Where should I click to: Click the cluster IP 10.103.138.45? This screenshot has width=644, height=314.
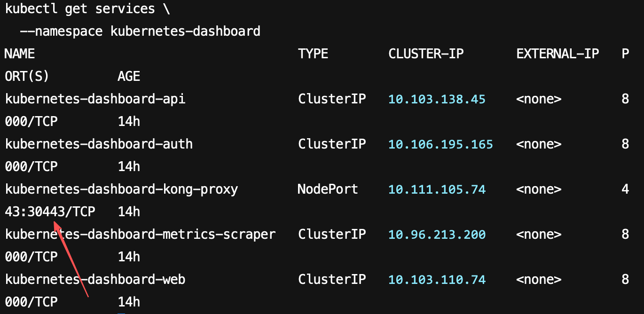click(x=437, y=99)
